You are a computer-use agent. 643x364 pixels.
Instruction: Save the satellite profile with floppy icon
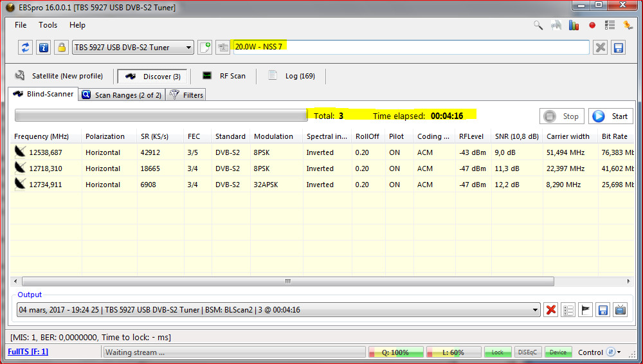pos(618,47)
